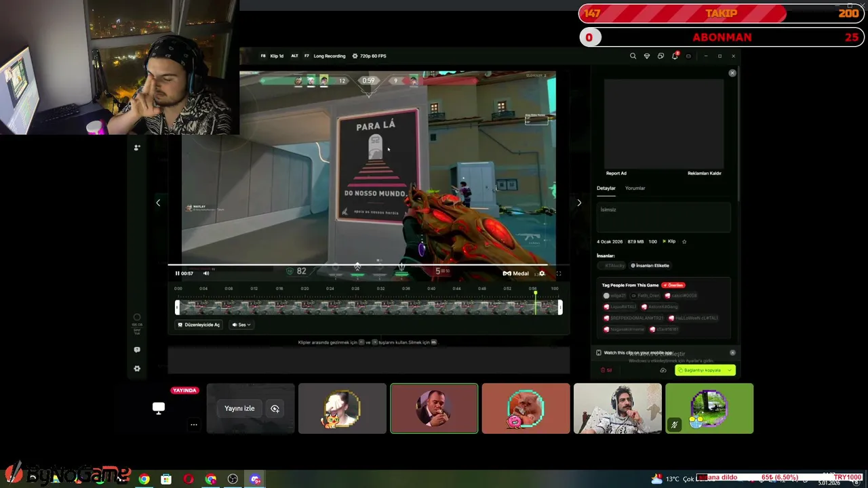
Task: Click the İnsanları Etiketle button
Action: point(650,266)
